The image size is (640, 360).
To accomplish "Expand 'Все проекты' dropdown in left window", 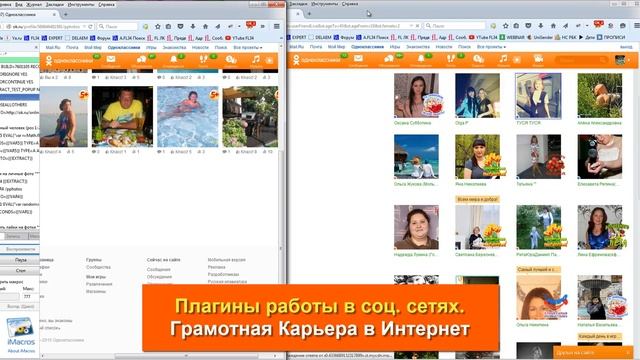I will point(248,47).
